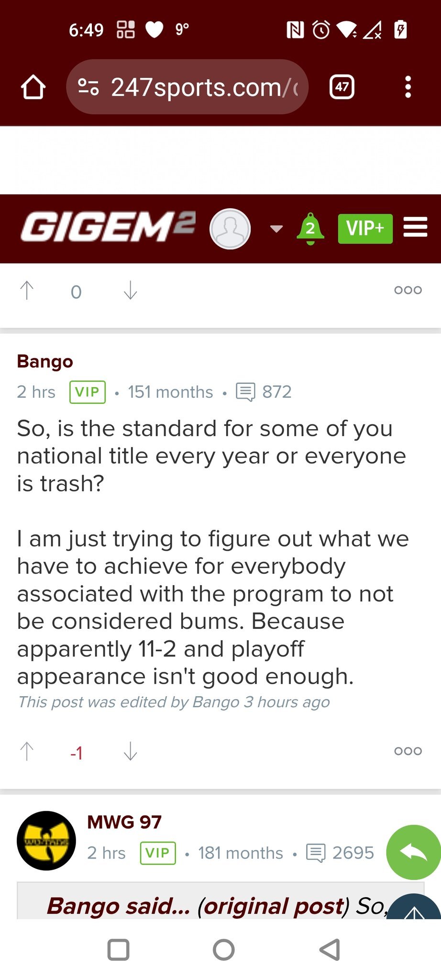Upvote the post with score 0

tap(27, 290)
